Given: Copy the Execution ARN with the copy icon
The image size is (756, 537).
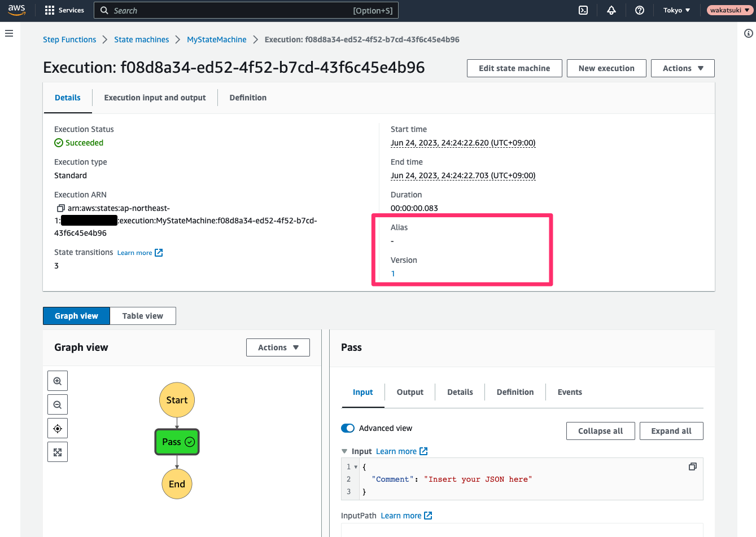Looking at the screenshot, I should [60, 208].
